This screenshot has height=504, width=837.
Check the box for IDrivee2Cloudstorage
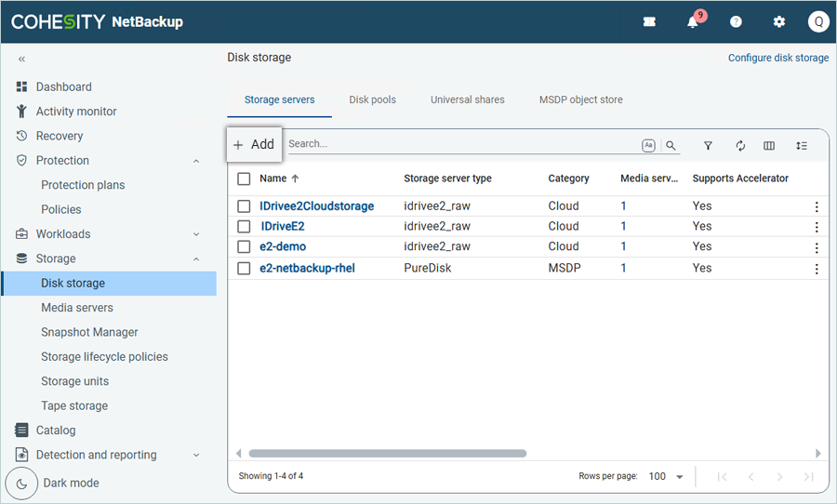244,206
